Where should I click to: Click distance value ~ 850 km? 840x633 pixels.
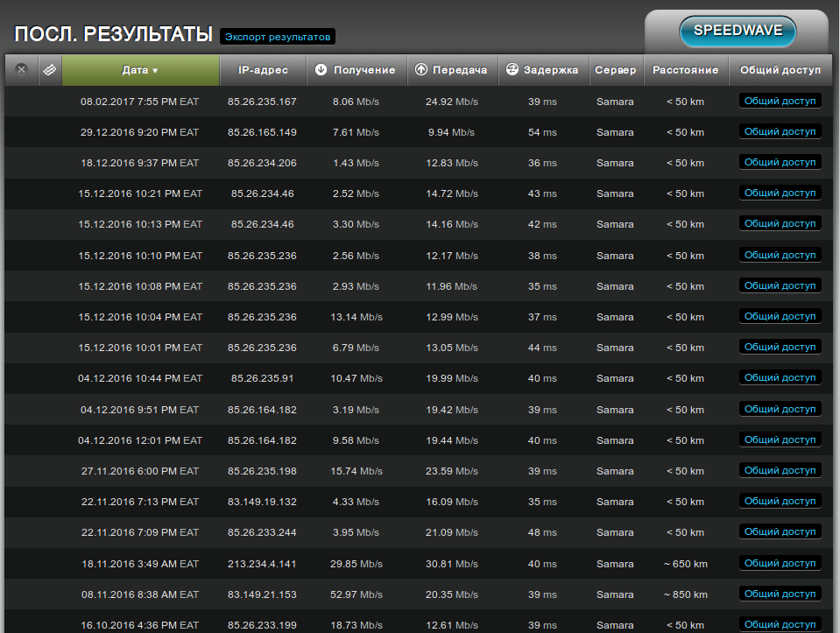(x=686, y=594)
